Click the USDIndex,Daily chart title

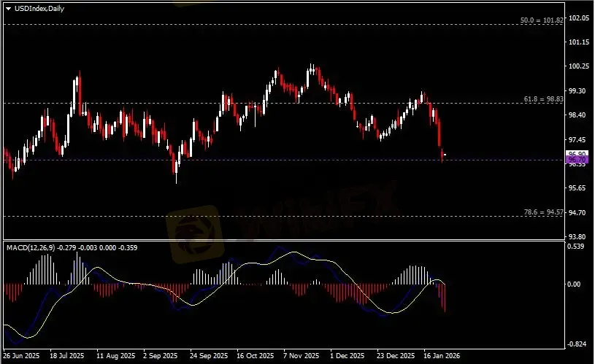click(39, 8)
